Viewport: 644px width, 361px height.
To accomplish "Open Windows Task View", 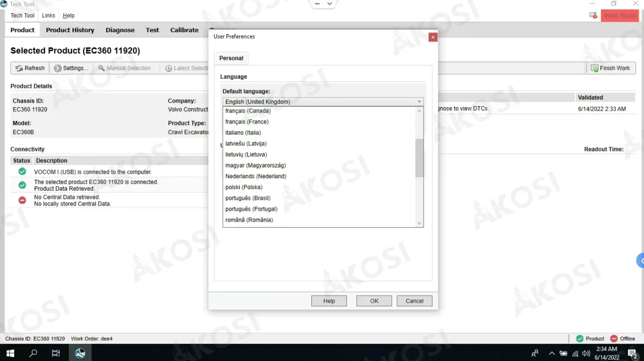I will (56, 353).
